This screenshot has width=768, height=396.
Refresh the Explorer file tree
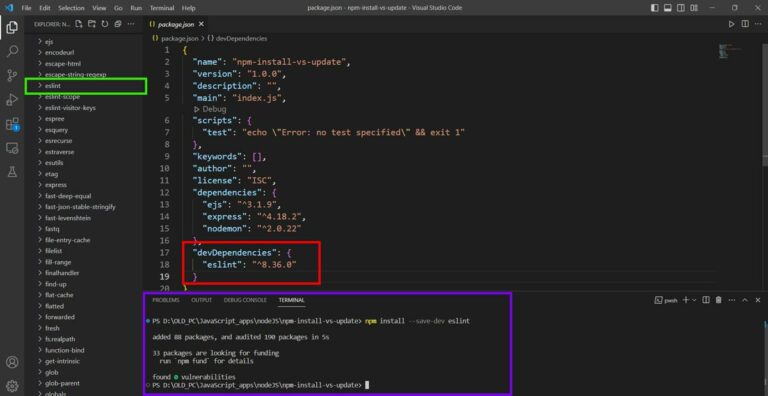104,24
